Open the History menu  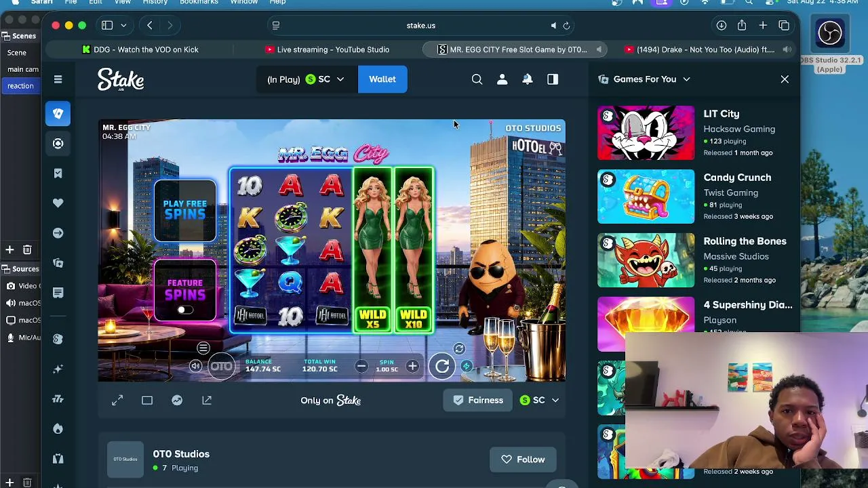point(155,2)
